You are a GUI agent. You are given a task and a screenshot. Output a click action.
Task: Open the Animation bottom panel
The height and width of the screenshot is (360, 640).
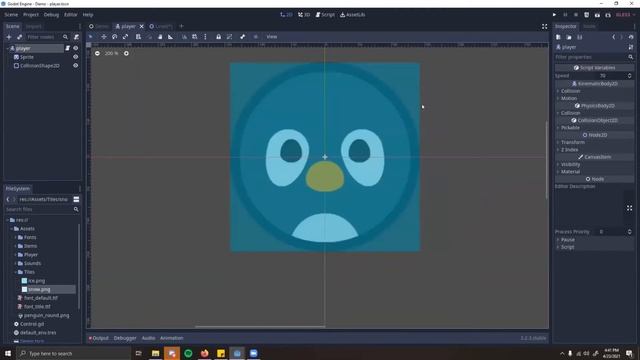pos(171,338)
